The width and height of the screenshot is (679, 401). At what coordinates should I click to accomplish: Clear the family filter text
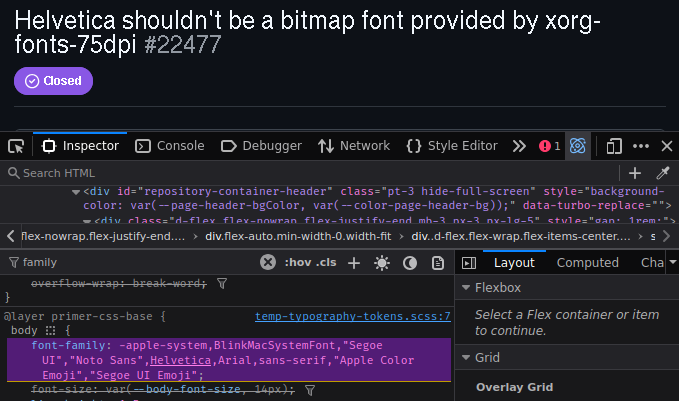pos(267,263)
